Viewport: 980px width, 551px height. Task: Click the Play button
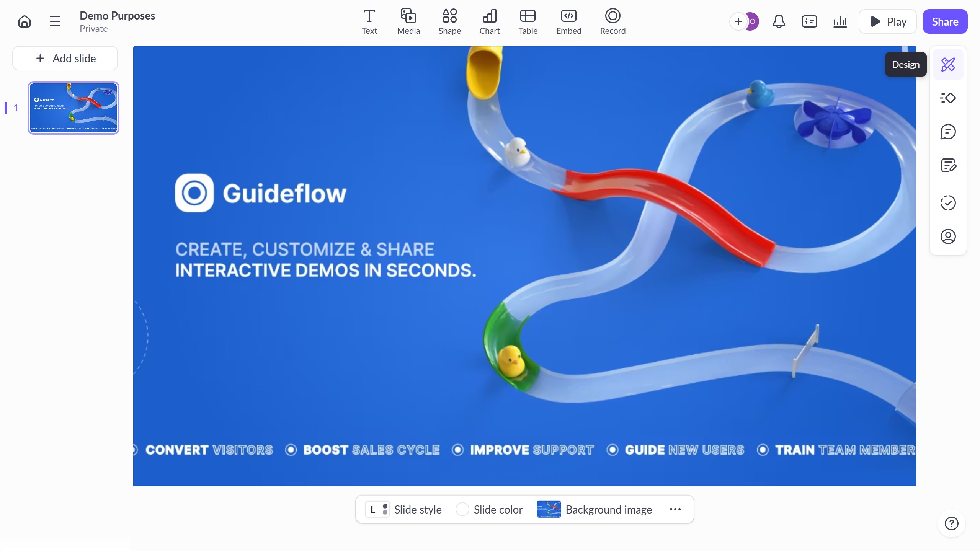pos(887,21)
